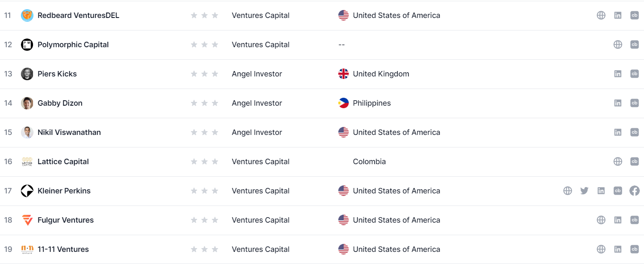Open 11-11 Ventures Crunchbase icon
644x264 pixels.
[x=634, y=249]
